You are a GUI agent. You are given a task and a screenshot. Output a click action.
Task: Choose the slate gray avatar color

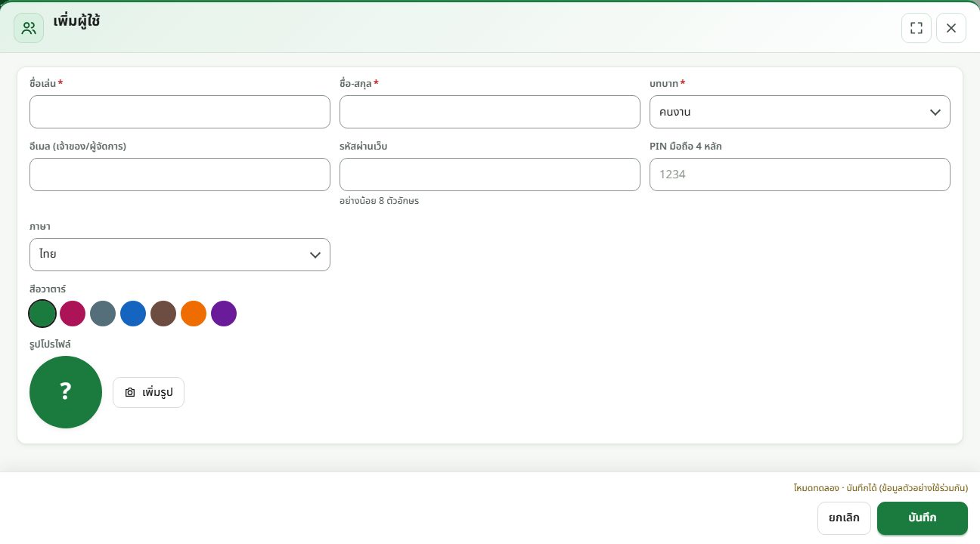pyautogui.click(x=103, y=314)
